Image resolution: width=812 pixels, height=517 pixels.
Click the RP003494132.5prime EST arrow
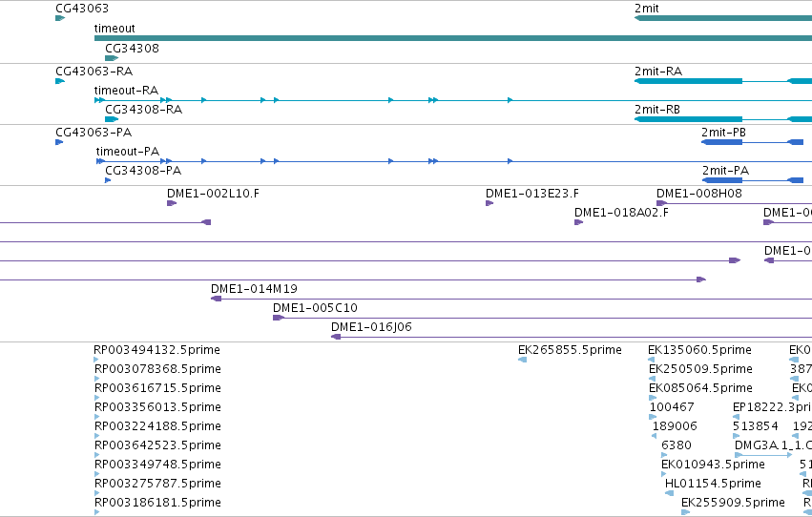click(96, 360)
